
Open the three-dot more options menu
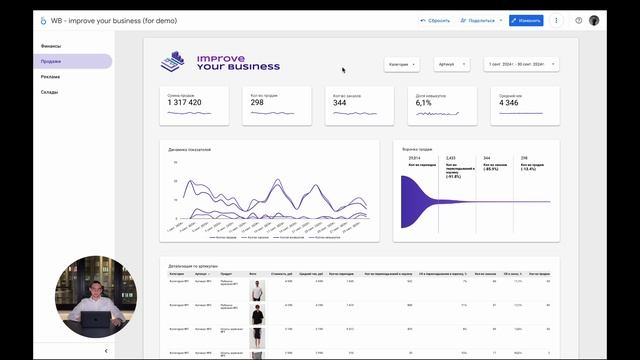(556, 20)
